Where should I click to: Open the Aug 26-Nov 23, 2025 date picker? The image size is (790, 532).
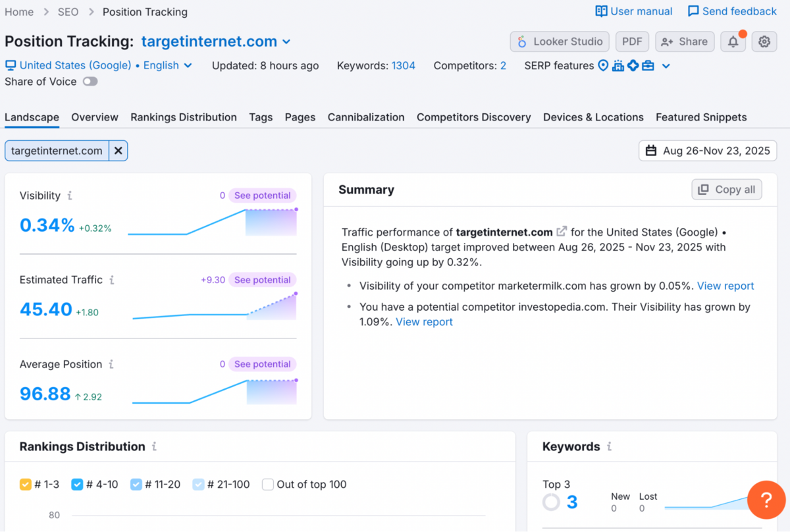pyautogui.click(x=708, y=151)
